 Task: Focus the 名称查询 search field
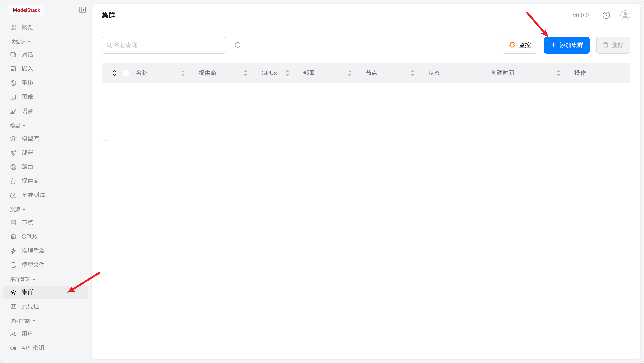164,45
